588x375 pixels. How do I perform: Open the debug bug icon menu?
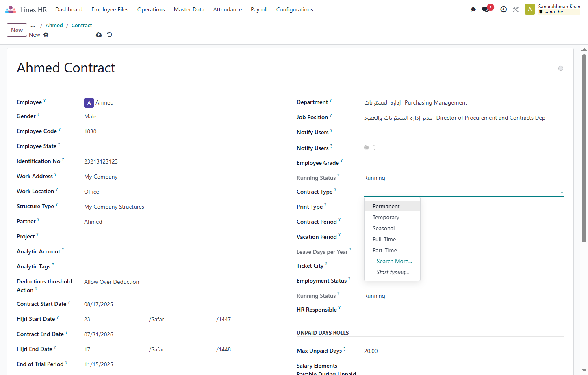pyautogui.click(x=473, y=9)
